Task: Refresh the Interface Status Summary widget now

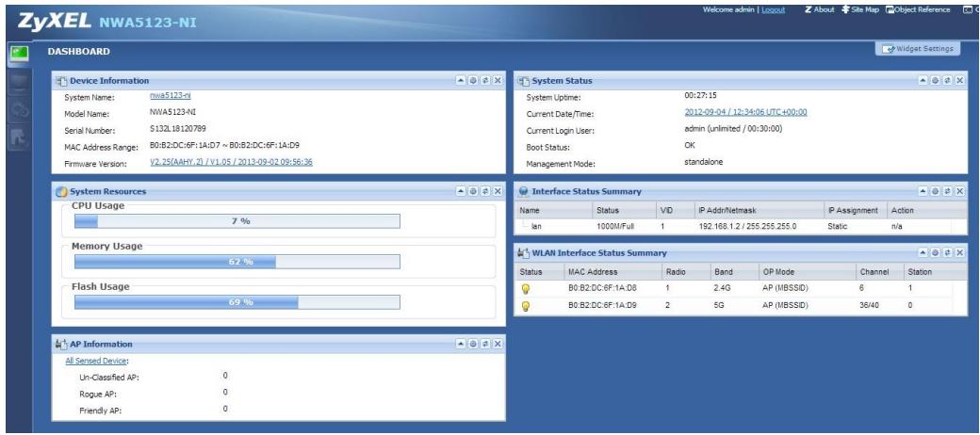Action: 948,191
